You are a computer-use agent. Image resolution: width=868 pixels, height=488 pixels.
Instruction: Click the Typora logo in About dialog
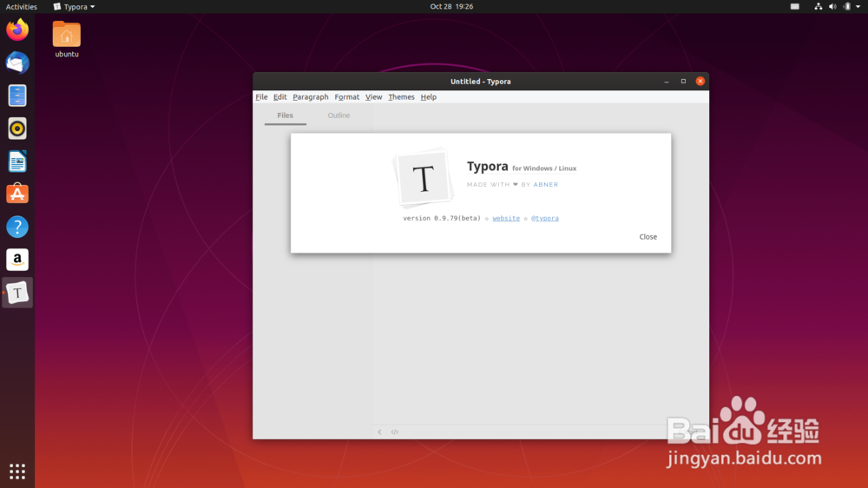pyautogui.click(x=424, y=178)
